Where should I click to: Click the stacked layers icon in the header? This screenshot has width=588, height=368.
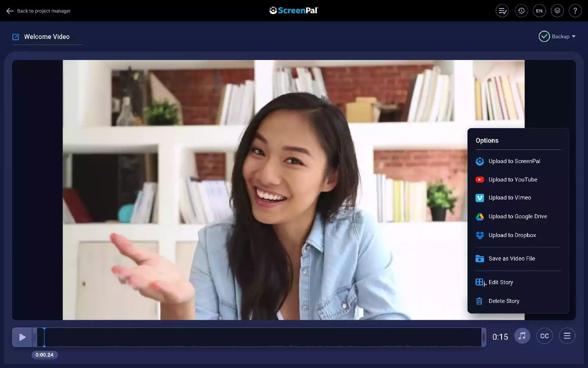[557, 11]
